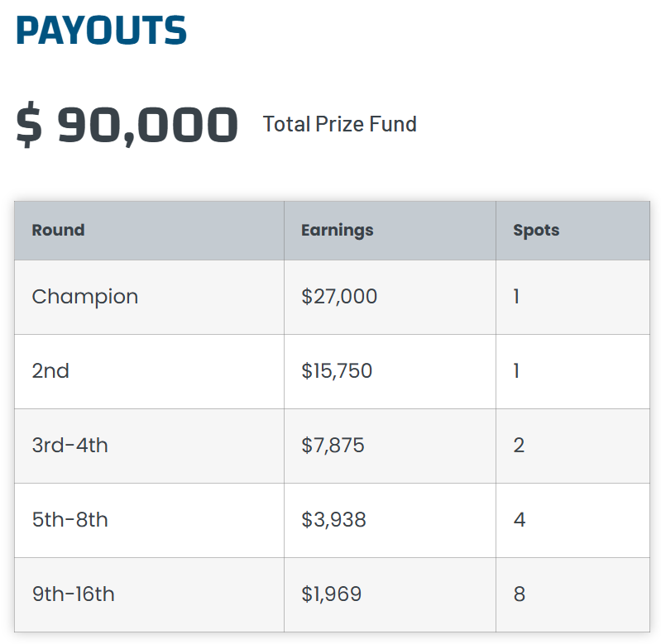Click the $3,938 earnings cell
The image size is (661, 644).
point(333,520)
